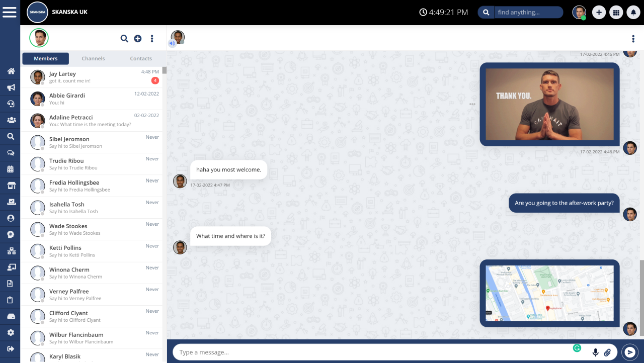Open the Settings gear in the sidebar
This screenshot has height=363, width=644.
tap(10, 332)
